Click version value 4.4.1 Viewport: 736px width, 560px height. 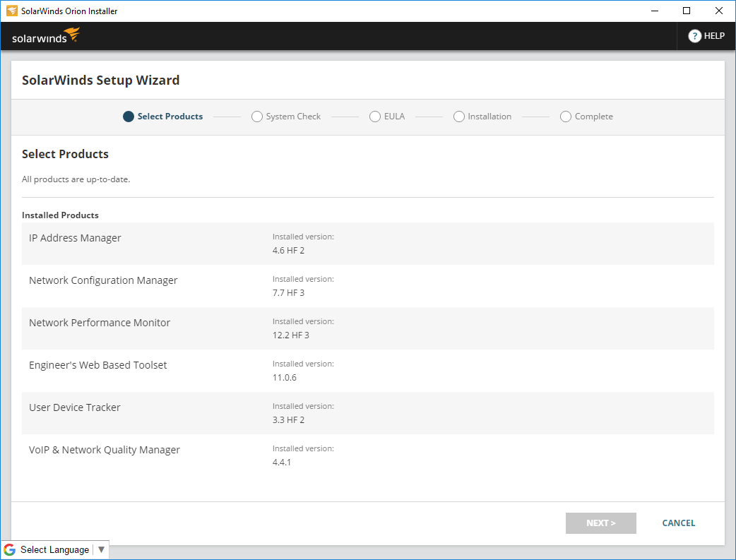click(282, 463)
